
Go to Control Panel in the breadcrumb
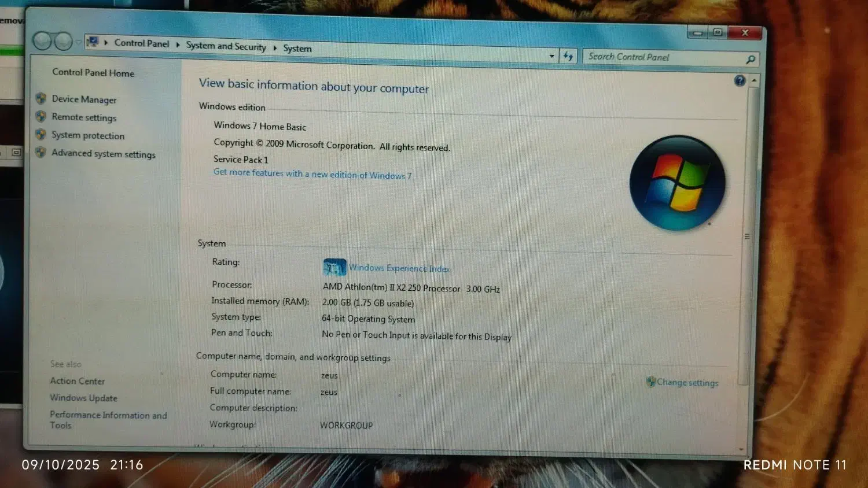pyautogui.click(x=142, y=43)
